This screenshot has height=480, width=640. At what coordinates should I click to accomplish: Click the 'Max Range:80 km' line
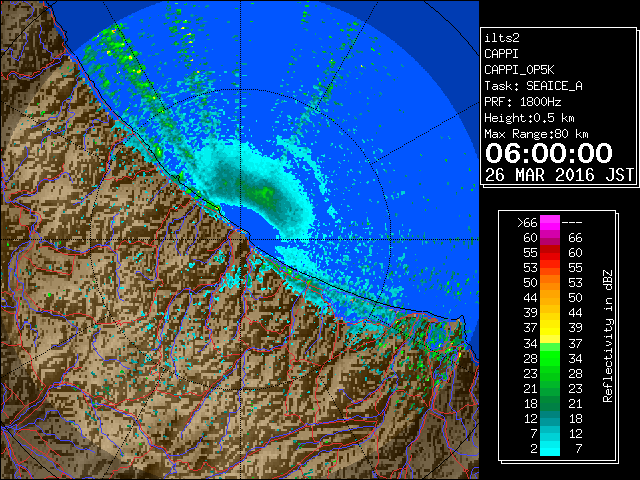536,134
